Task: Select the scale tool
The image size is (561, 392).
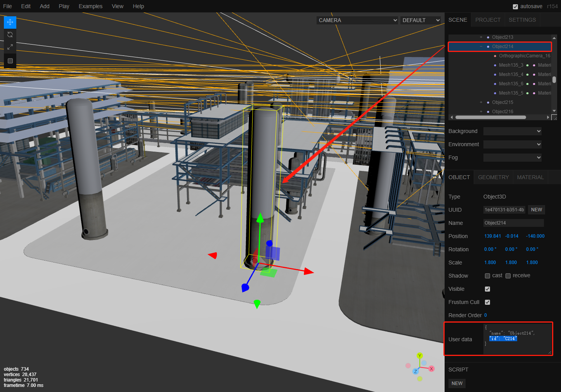Action: coord(10,47)
